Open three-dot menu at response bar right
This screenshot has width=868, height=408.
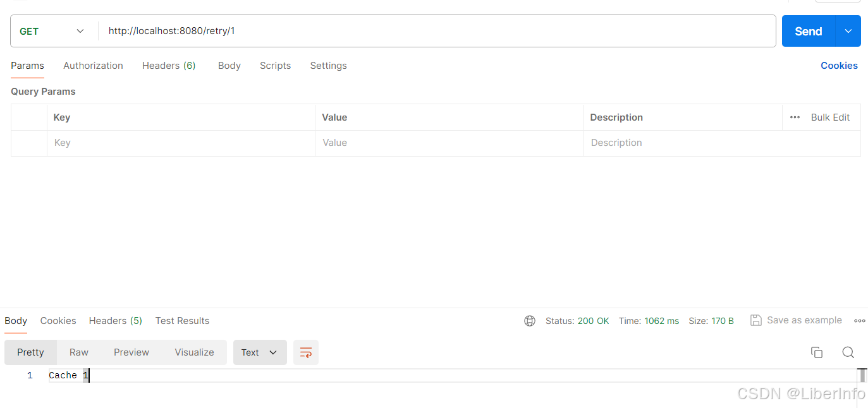pyautogui.click(x=860, y=321)
